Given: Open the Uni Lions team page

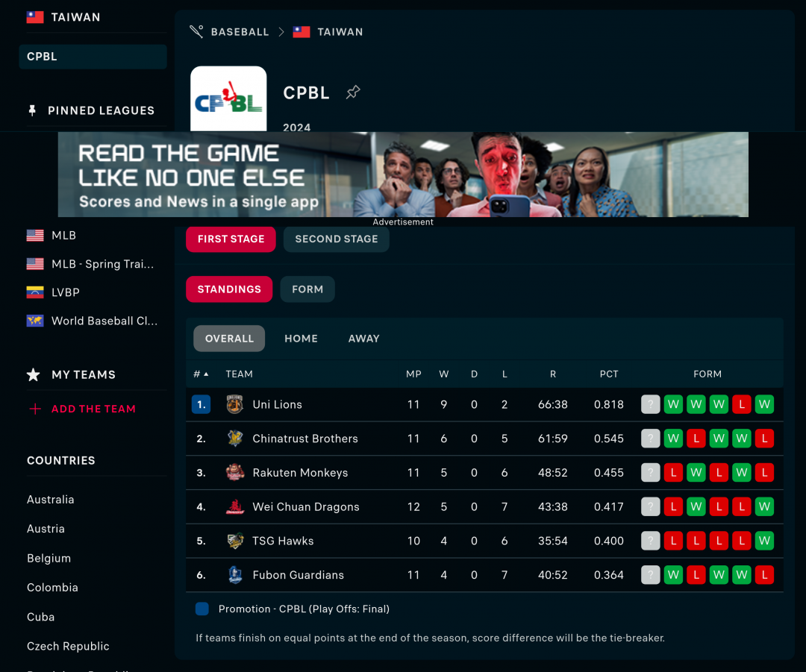Looking at the screenshot, I should pyautogui.click(x=277, y=404).
